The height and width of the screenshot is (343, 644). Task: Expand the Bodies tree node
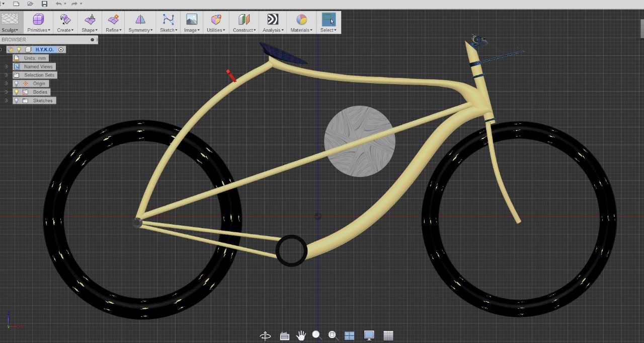tap(7, 92)
